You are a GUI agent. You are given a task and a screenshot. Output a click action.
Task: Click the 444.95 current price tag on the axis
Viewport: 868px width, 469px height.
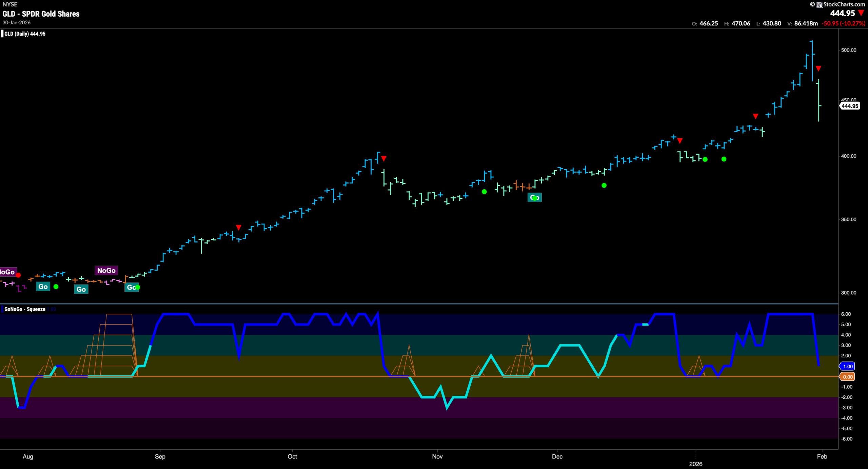pyautogui.click(x=850, y=106)
